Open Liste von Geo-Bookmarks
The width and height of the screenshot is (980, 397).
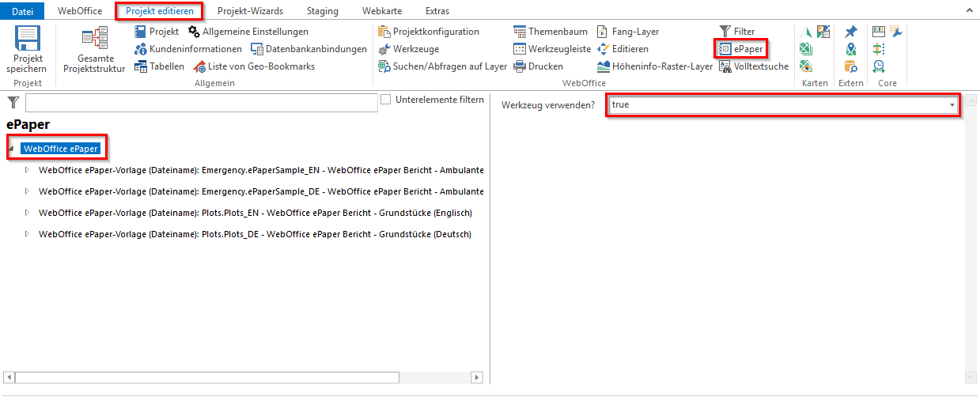point(254,66)
